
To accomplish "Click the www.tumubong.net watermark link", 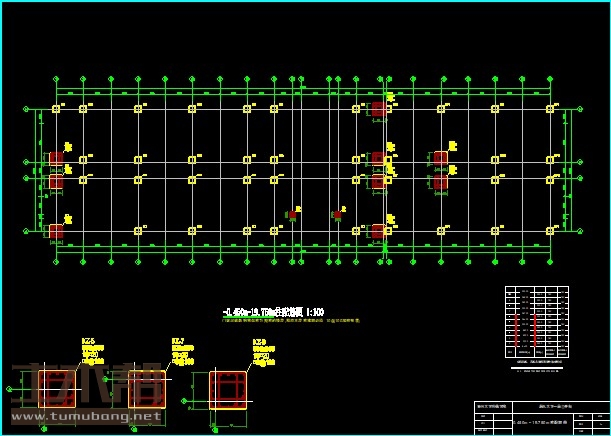I will coord(85,415).
